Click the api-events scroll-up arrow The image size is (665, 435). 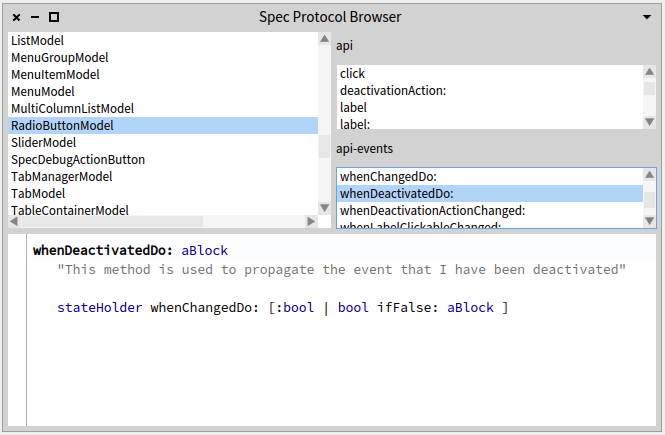pyautogui.click(x=650, y=176)
